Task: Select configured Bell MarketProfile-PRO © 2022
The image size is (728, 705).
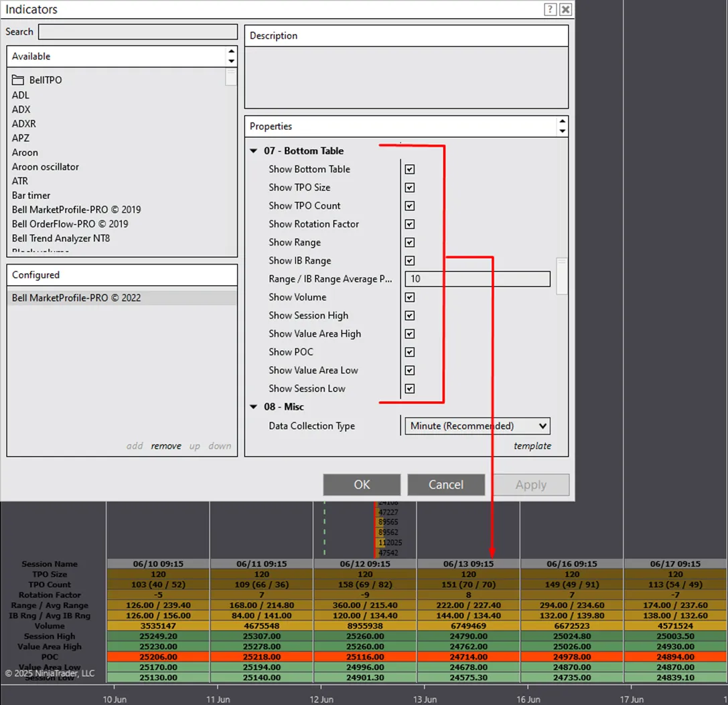Action: (x=76, y=298)
